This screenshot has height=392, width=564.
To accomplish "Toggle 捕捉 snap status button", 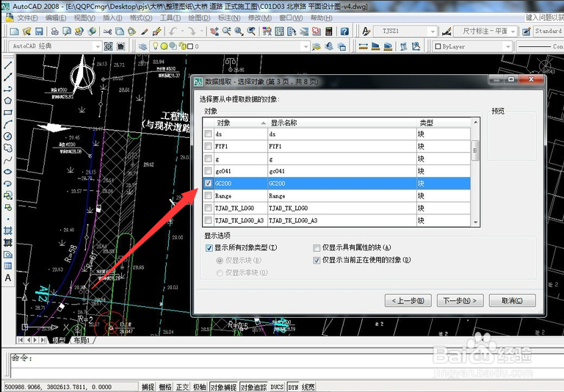I will pos(148,387).
